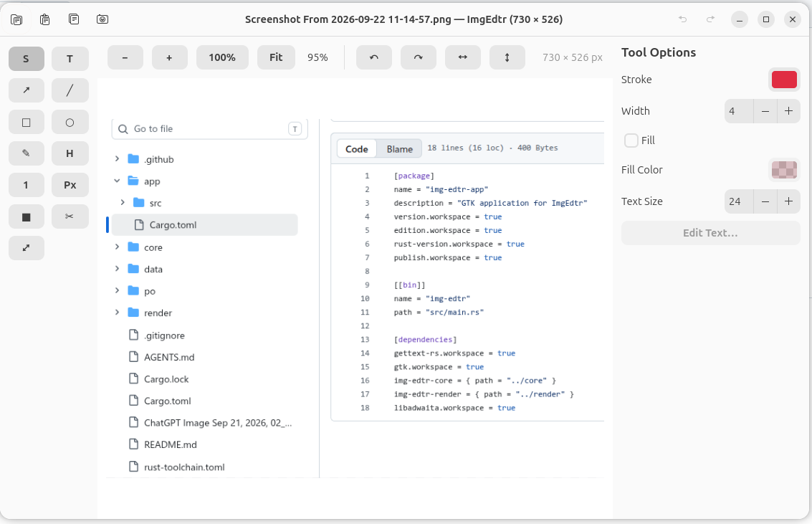The image size is (812, 524).
Task: Click the paste from clipboard icon in header
Action: pyautogui.click(x=45, y=19)
